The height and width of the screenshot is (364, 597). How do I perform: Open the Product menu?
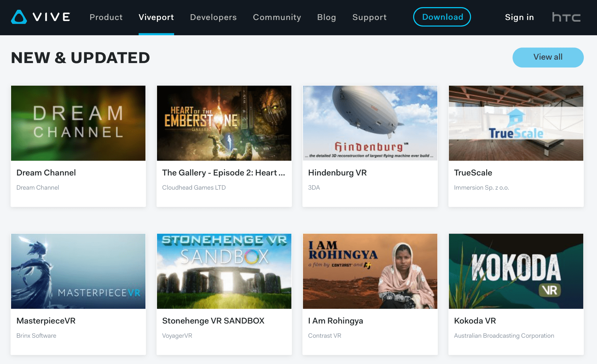[106, 17]
